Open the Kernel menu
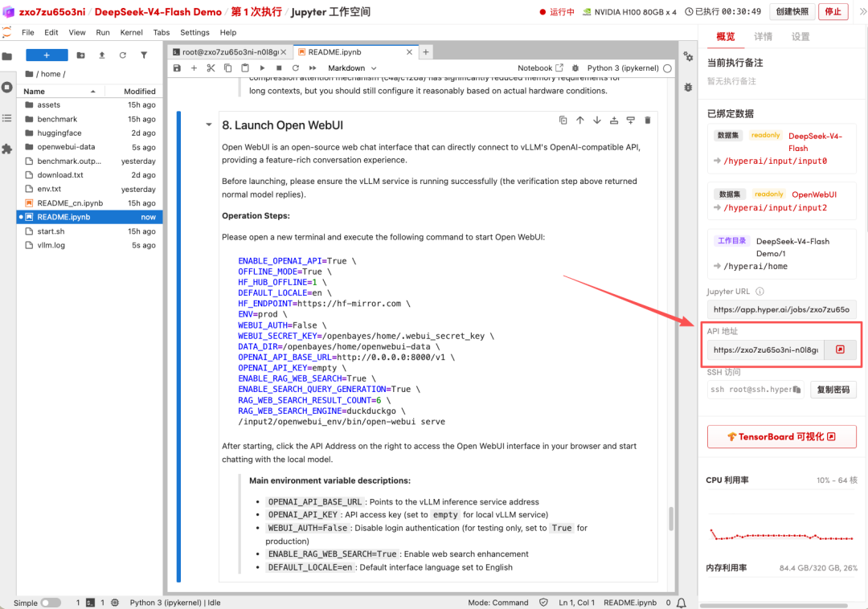 pos(131,33)
